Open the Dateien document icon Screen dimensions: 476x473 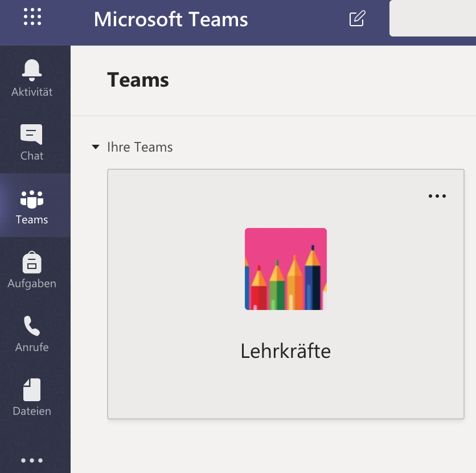[32, 390]
